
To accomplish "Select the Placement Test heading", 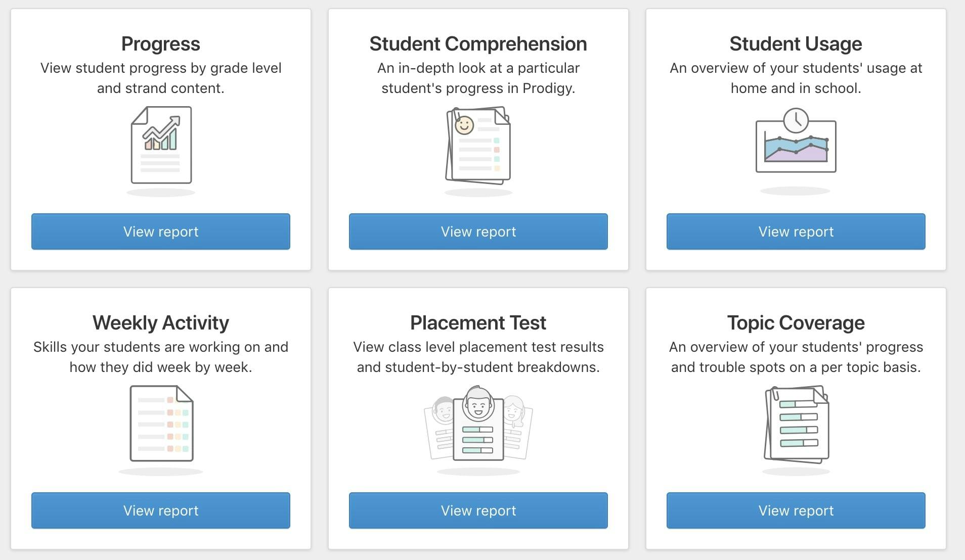I will coord(478,323).
